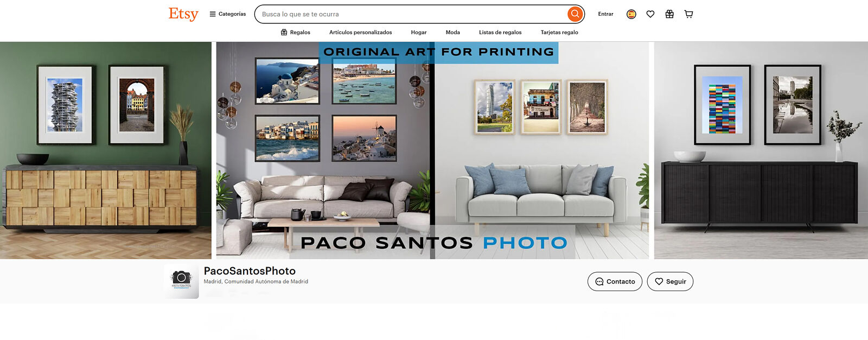
Task: Click the gift box icon beside Regalos
Action: click(284, 33)
